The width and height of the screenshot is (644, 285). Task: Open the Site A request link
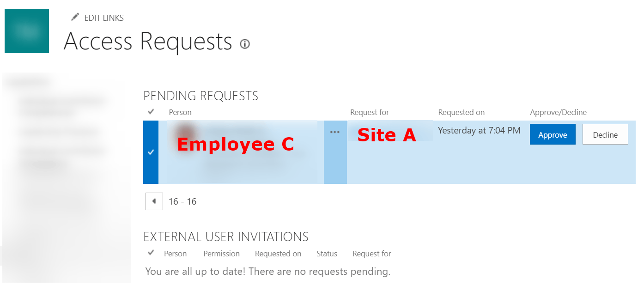tap(387, 134)
